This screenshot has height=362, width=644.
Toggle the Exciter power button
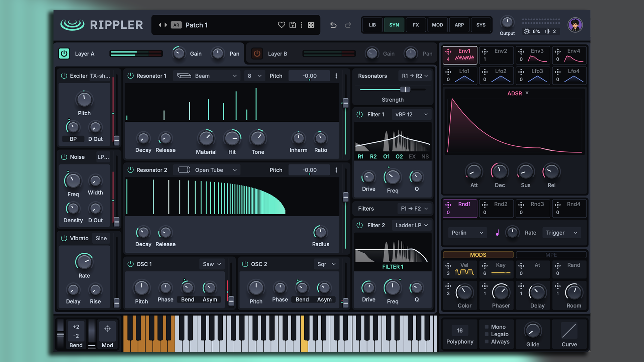64,76
